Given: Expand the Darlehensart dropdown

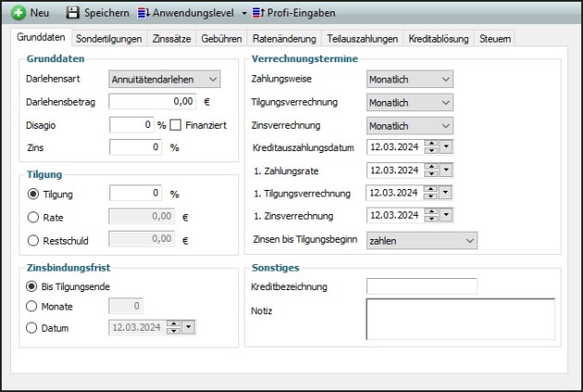Looking at the screenshot, I should pos(211,80).
